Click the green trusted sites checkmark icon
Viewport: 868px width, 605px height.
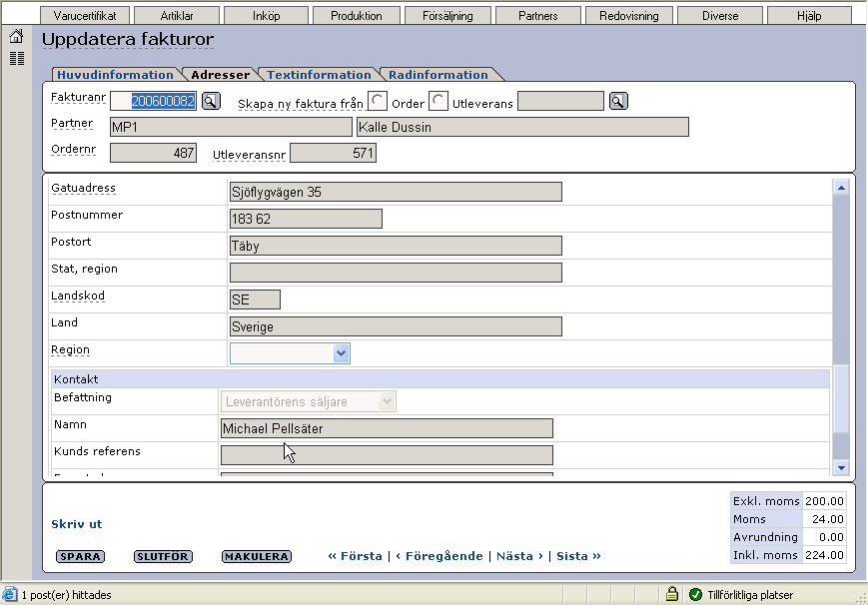695,594
